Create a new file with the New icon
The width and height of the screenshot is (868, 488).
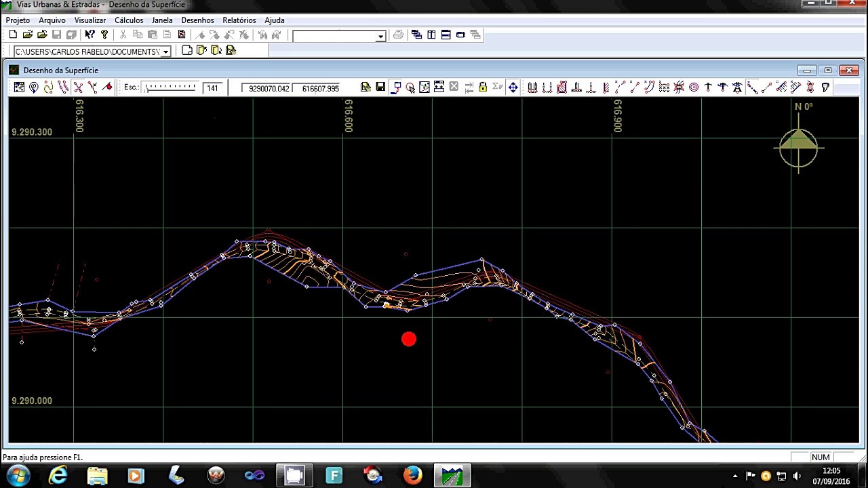[x=13, y=35]
